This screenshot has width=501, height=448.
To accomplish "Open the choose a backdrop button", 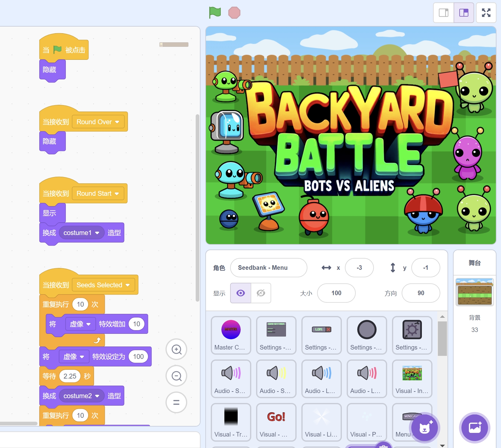I will (x=474, y=428).
